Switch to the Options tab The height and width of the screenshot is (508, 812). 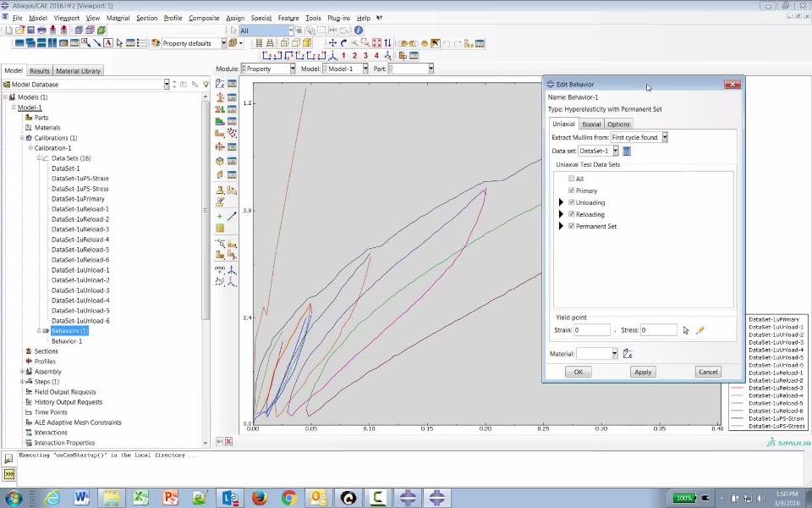tap(618, 124)
